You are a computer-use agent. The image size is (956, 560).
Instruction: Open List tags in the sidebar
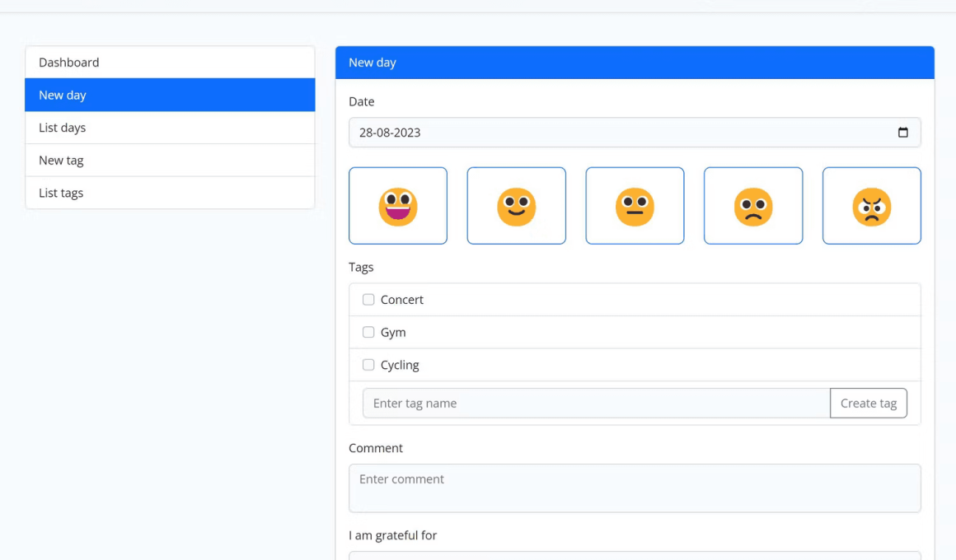170,193
